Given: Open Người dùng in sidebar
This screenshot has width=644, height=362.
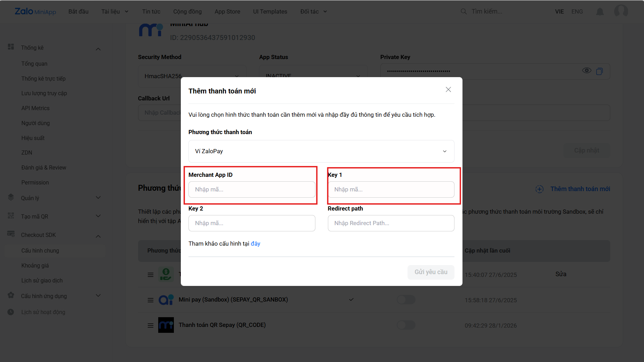Looking at the screenshot, I should (35, 123).
